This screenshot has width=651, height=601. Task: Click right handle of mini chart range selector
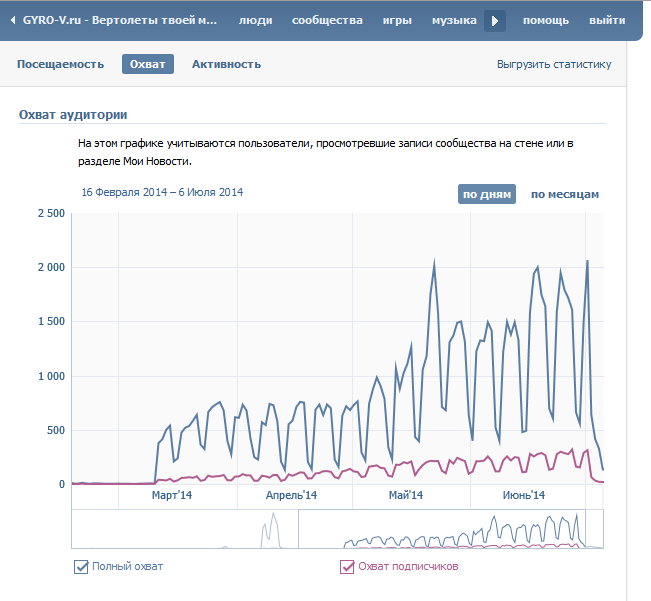pyautogui.click(x=586, y=529)
